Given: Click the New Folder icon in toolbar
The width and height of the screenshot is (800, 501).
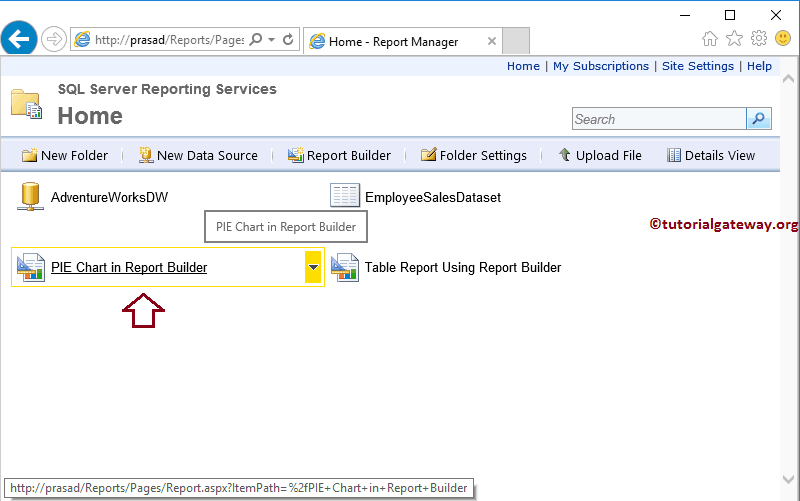Looking at the screenshot, I should pyautogui.click(x=30, y=155).
